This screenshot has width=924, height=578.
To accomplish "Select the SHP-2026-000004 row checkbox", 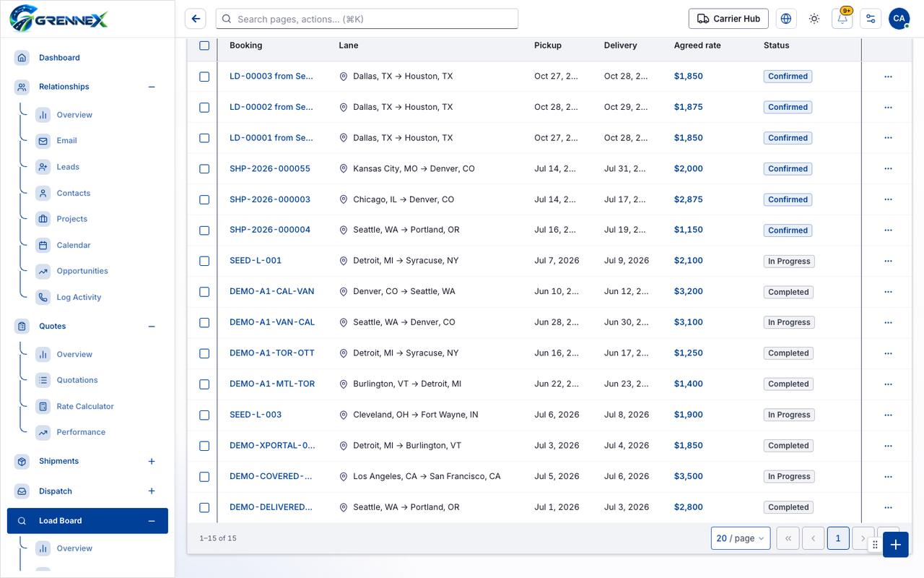I will tap(204, 230).
